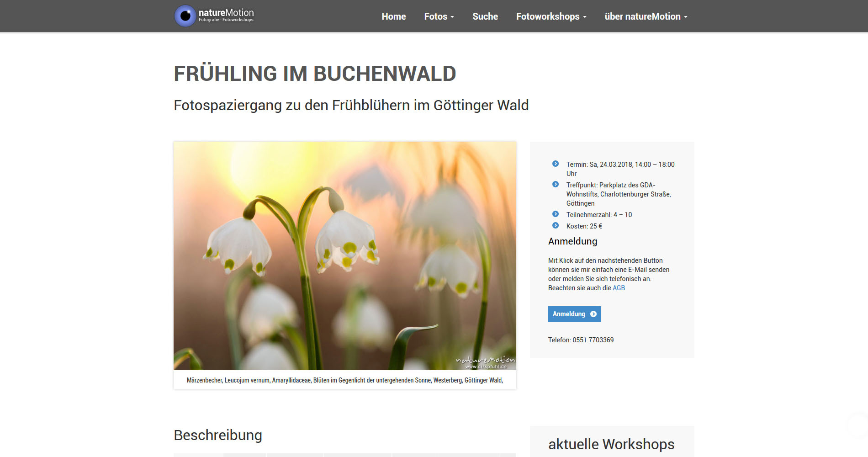Click the natureMotion eye logo icon

[x=185, y=16]
